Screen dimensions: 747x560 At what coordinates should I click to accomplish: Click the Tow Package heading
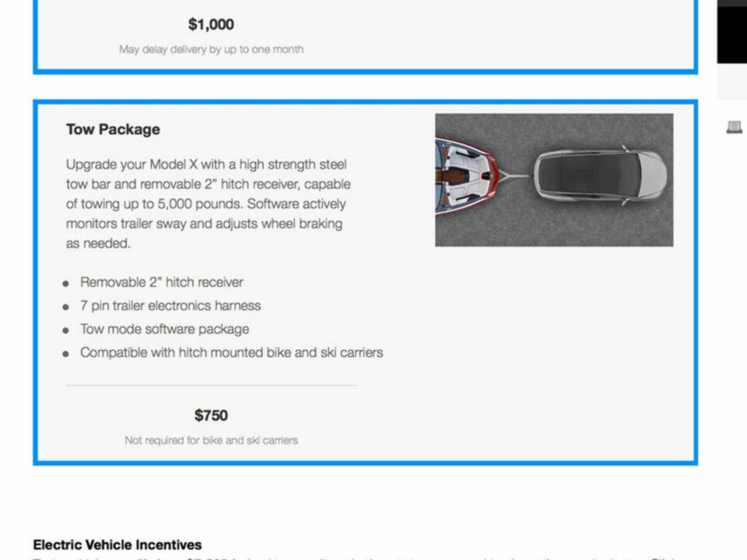coord(113,129)
